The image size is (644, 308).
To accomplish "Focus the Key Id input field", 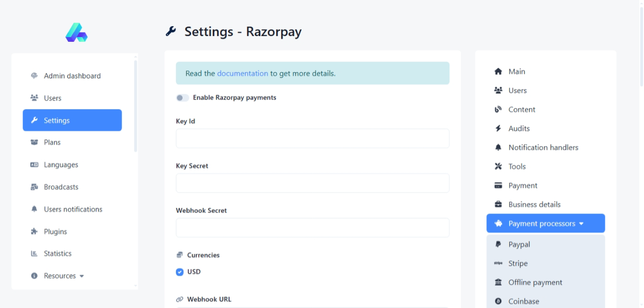I will (x=312, y=138).
